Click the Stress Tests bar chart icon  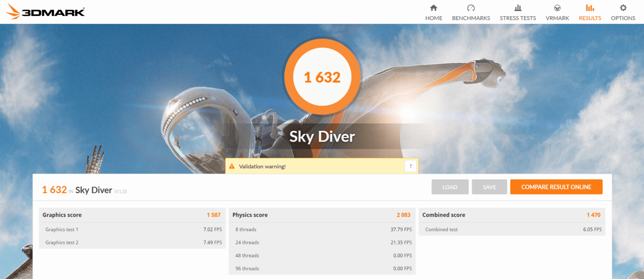(x=518, y=8)
